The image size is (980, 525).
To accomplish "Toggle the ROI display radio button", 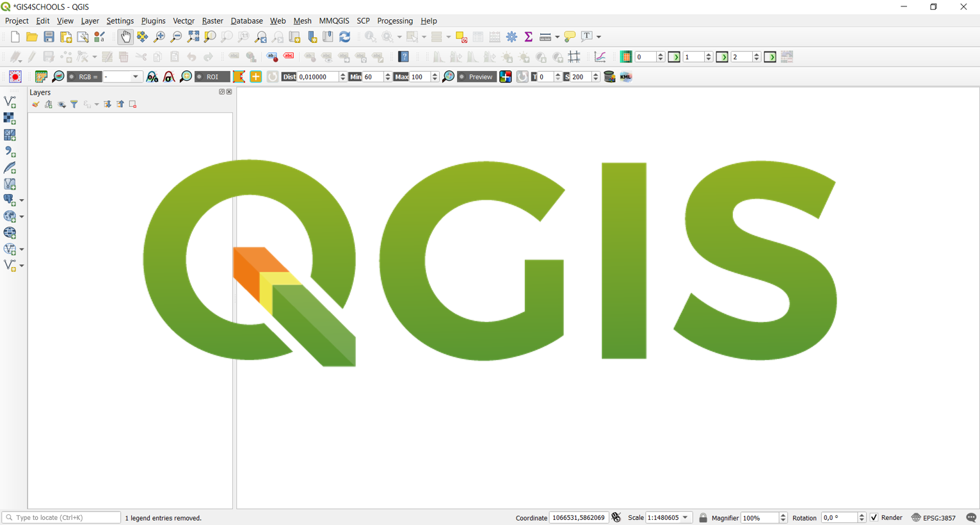I will [200, 77].
